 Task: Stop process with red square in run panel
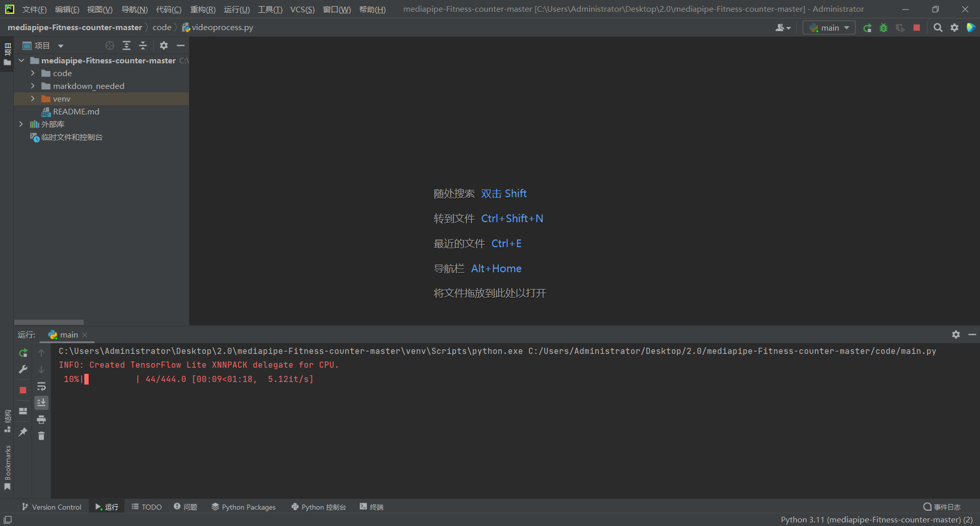(x=23, y=390)
